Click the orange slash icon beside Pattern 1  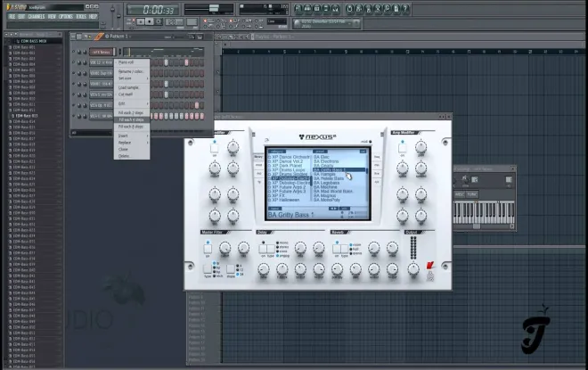(99, 37)
